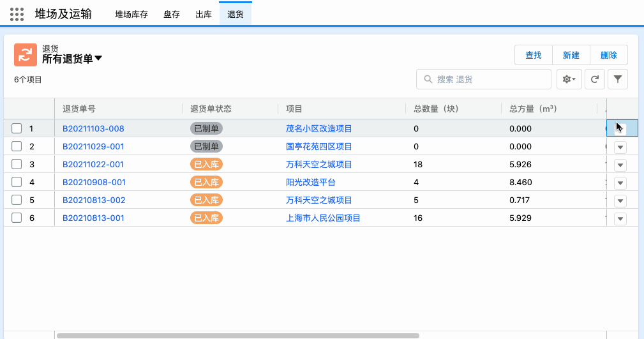Click the 查找 button

(x=534, y=55)
